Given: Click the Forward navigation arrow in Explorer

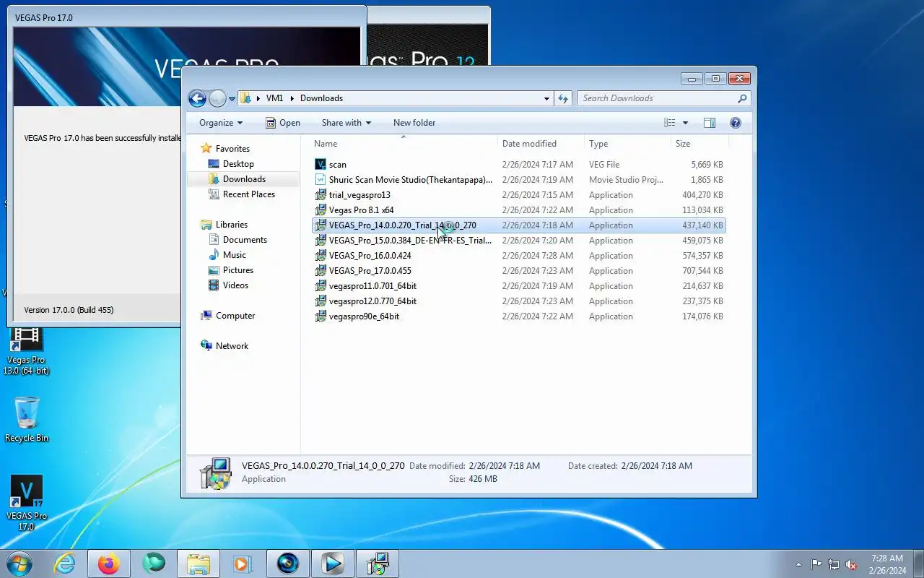Looking at the screenshot, I should click(x=217, y=98).
